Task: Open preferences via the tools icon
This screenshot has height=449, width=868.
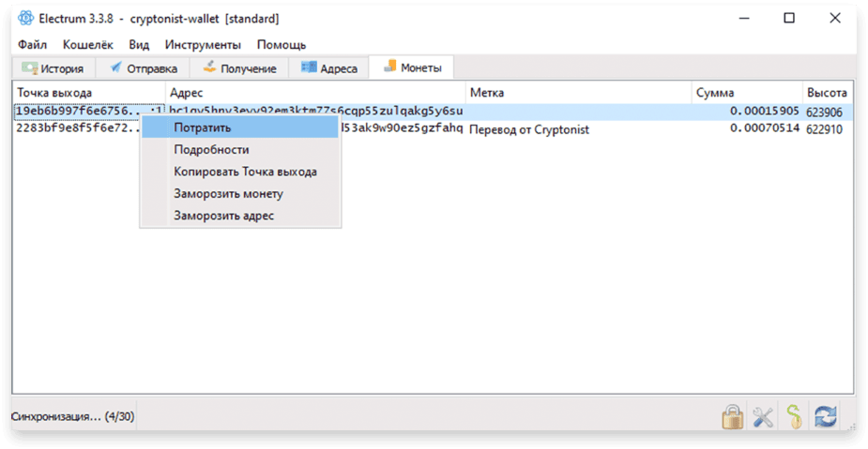Action: click(x=763, y=416)
